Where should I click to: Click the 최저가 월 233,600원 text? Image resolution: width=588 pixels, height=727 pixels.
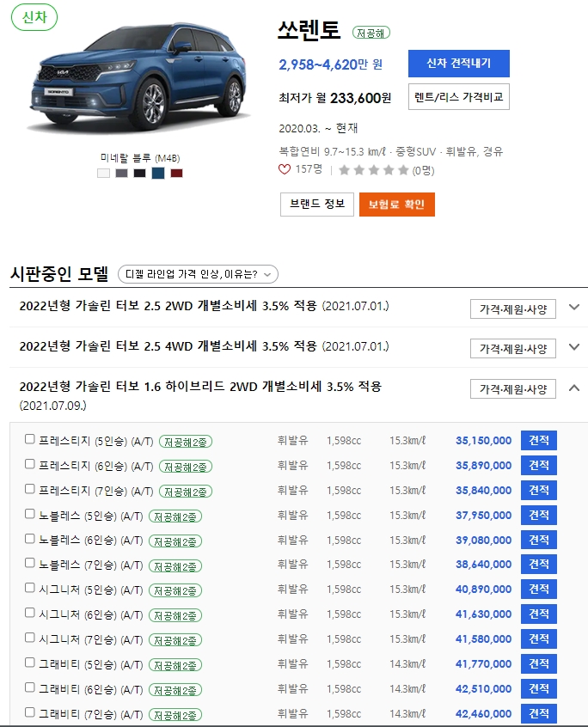click(334, 98)
